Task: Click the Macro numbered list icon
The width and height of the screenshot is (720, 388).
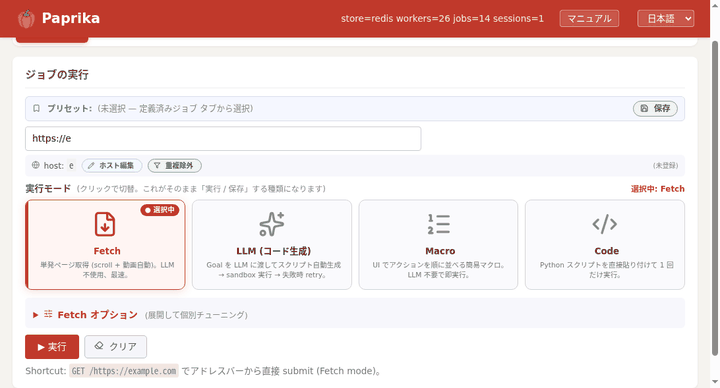Action: [439, 224]
